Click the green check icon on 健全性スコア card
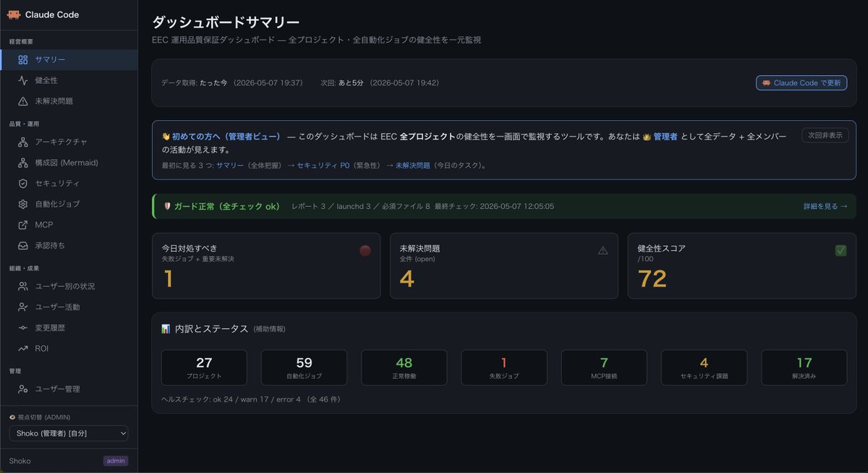Screen dimensions: 868x473 pos(841,250)
